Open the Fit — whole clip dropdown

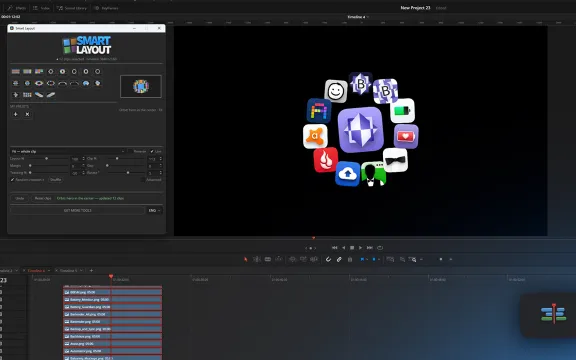(x=68, y=151)
